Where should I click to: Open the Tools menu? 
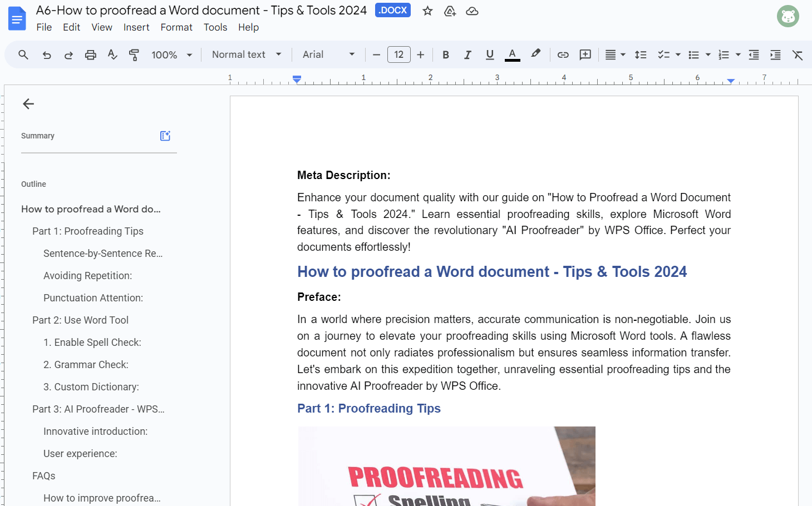click(215, 27)
